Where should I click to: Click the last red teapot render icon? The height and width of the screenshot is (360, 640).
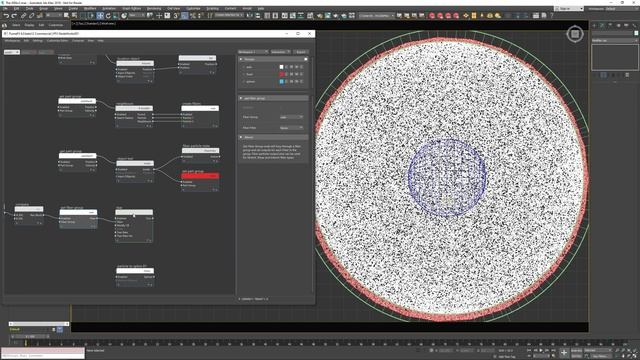coord(456,16)
